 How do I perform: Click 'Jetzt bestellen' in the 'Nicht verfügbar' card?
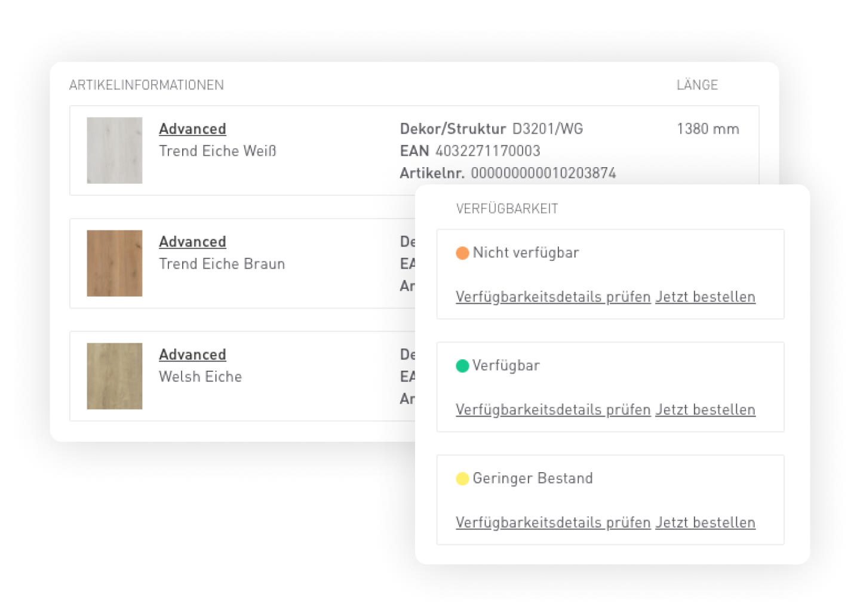tap(705, 297)
